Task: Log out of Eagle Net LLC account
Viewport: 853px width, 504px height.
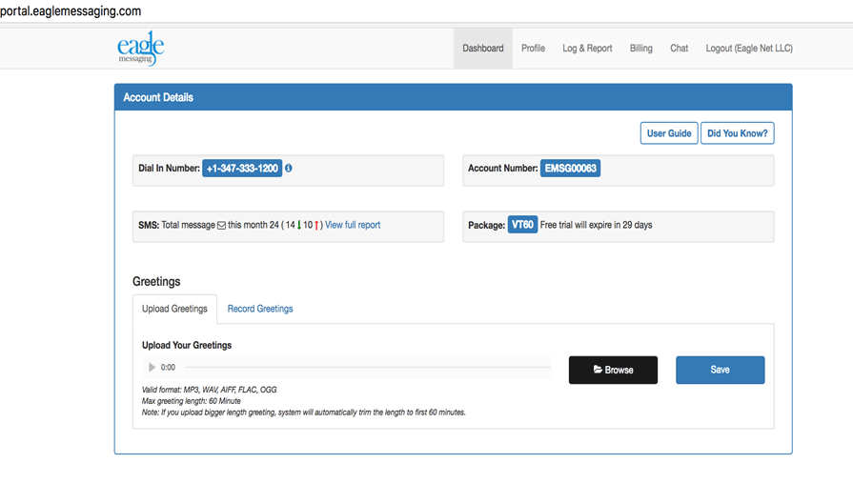Action: [748, 49]
